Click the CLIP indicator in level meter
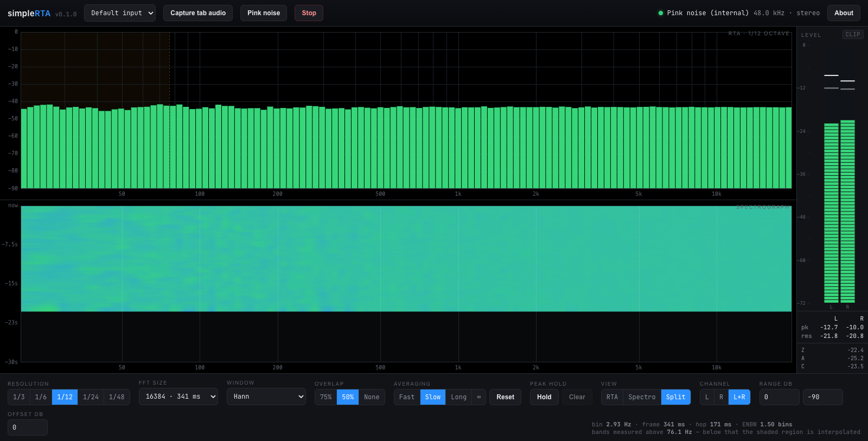This screenshot has height=441, width=868. pos(853,34)
